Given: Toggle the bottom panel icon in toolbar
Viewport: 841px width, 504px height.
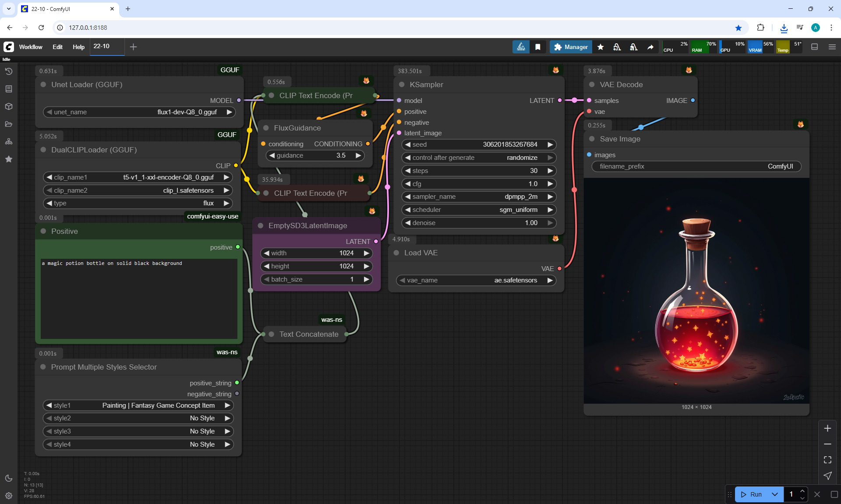Looking at the screenshot, I should 815,47.
